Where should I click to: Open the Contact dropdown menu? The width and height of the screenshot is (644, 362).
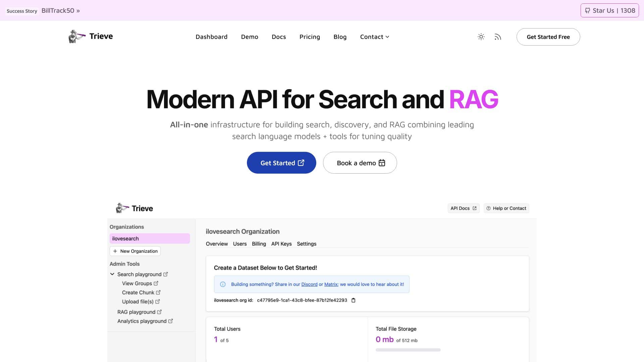(374, 37)
